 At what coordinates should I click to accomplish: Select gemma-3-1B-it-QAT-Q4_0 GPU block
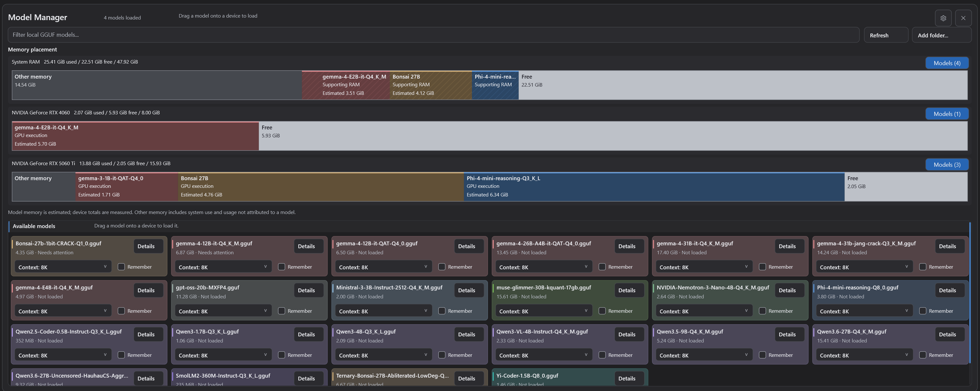point(127,187)
